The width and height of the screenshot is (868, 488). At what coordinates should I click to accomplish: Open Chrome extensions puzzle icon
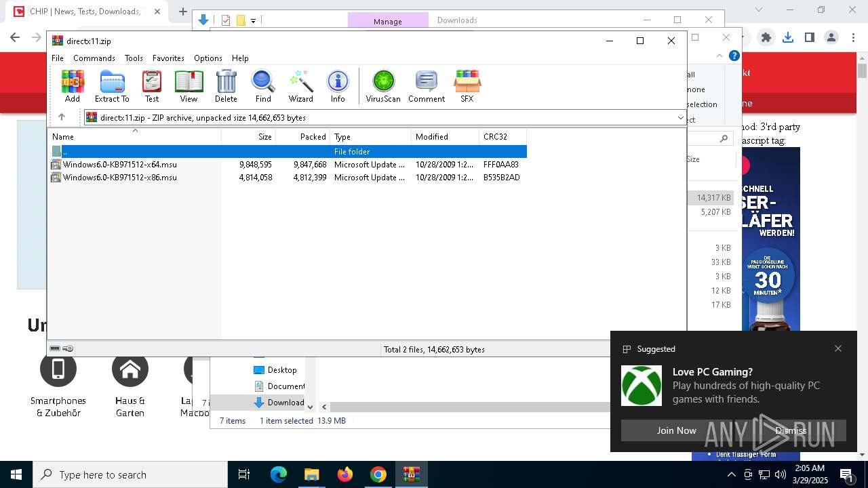click(x=766, y=37)
